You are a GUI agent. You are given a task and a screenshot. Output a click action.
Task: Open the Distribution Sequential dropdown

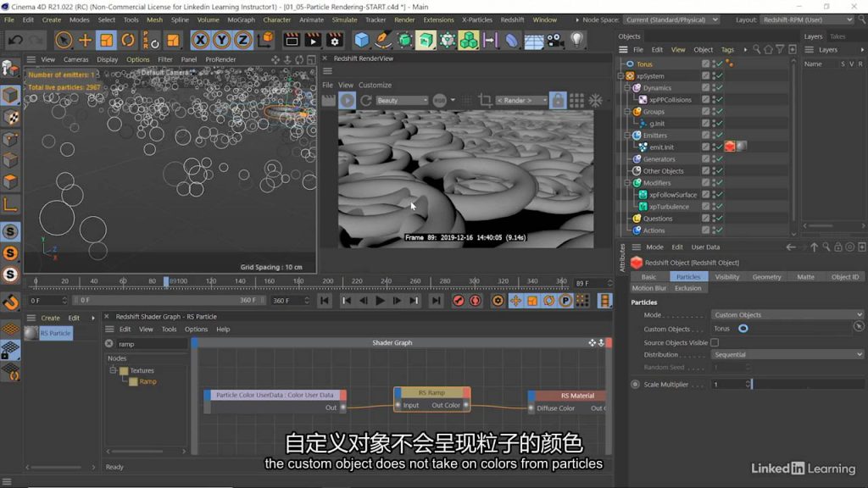tap(787, 355)
